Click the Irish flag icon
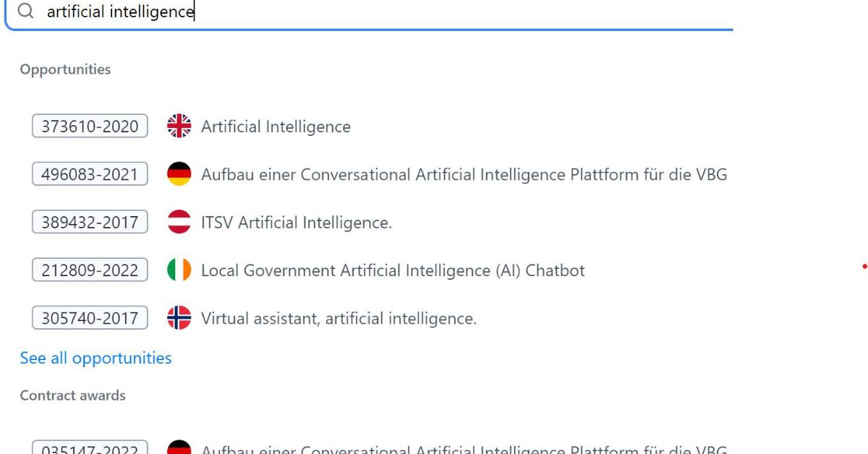The height and width of the screenshot is (454, 868). pyautogui.click(x=179, y=270)
